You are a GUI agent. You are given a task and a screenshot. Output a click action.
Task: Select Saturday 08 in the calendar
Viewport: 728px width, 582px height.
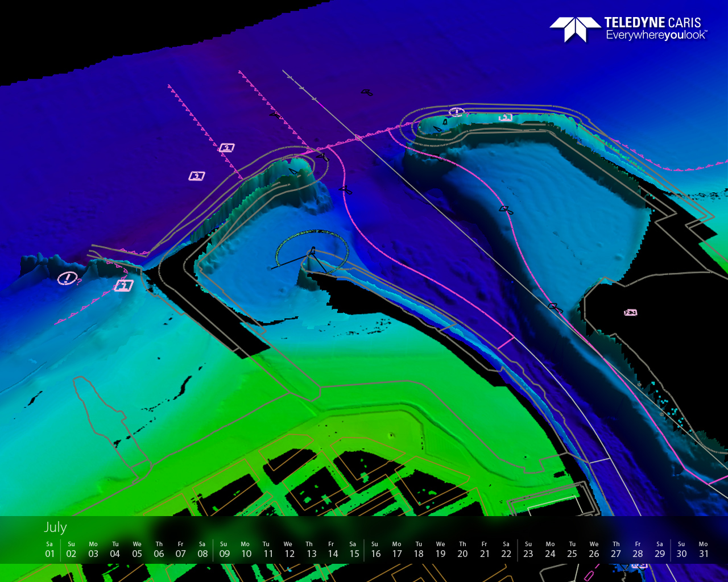click(x=202, y=550)
